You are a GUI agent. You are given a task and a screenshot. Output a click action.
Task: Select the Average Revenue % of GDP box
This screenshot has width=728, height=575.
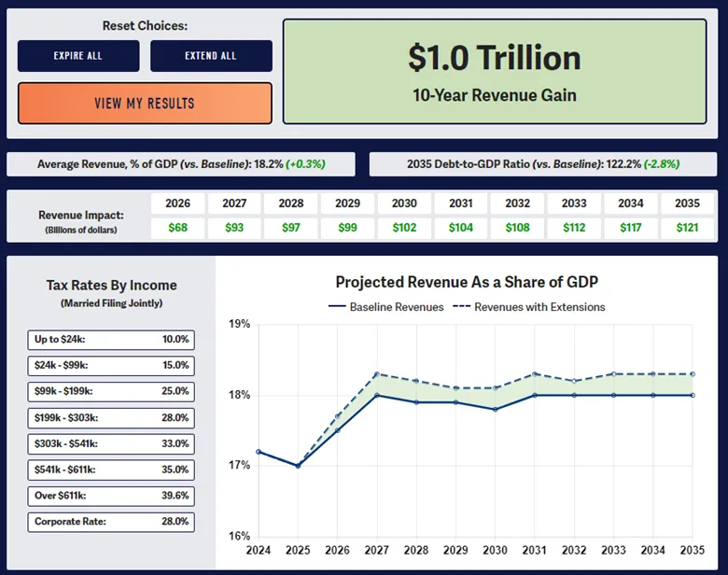click(x=182, y=164)
